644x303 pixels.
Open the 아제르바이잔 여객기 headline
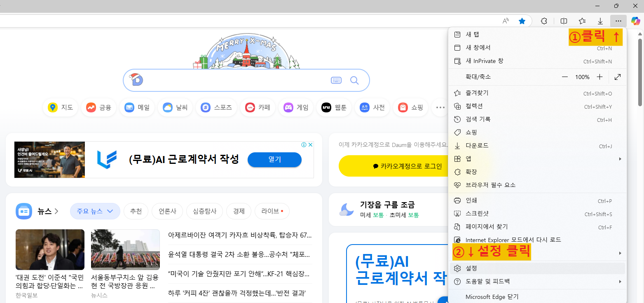click(x=240, y=235)
